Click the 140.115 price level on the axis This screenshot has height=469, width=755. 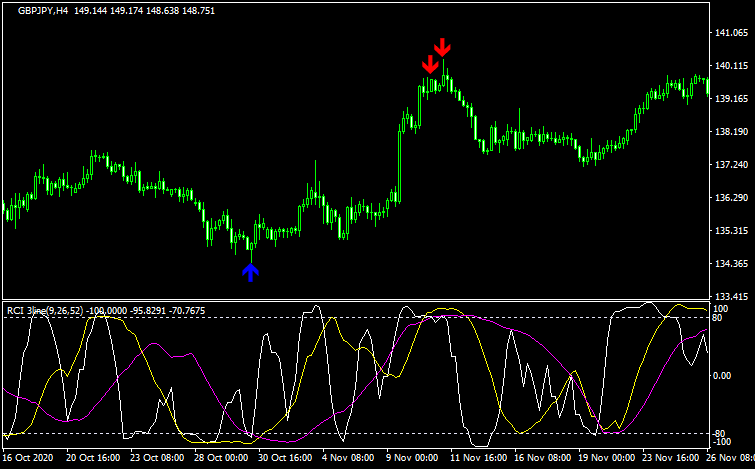(x=733, y=66)
